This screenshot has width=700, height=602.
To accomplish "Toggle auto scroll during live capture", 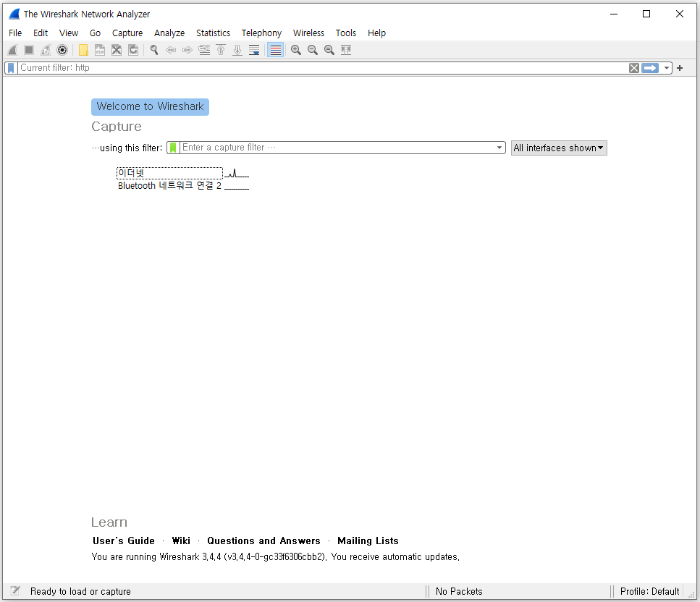I will tap(254, 50).
